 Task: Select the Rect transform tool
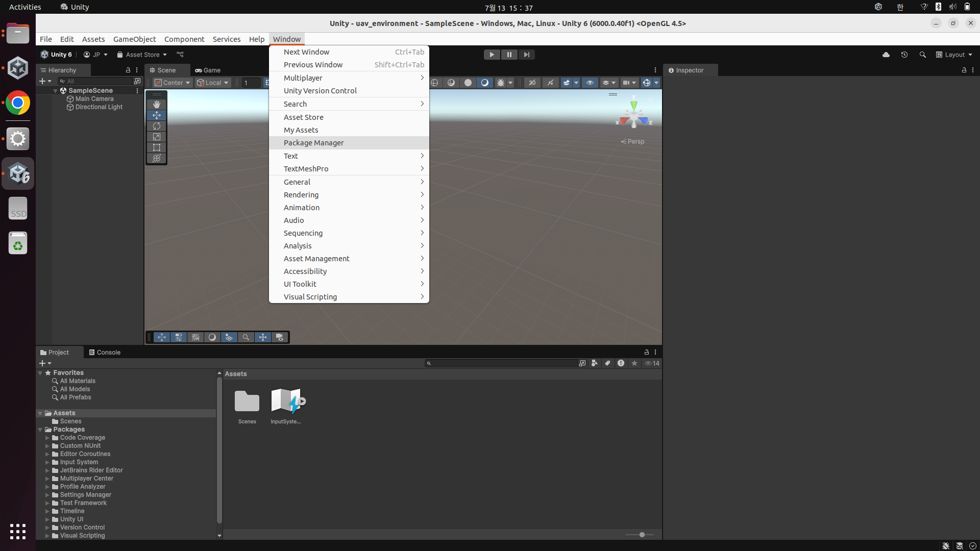(x=156, y=147)
